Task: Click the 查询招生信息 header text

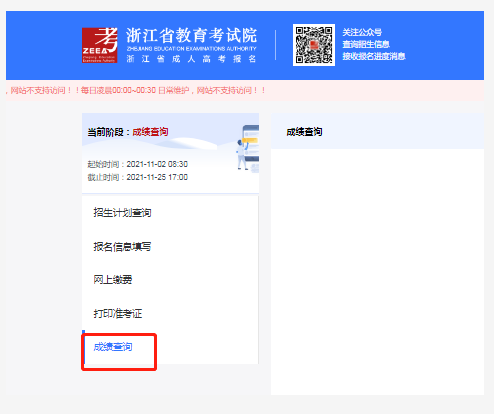Action: (x=366, y=44)
